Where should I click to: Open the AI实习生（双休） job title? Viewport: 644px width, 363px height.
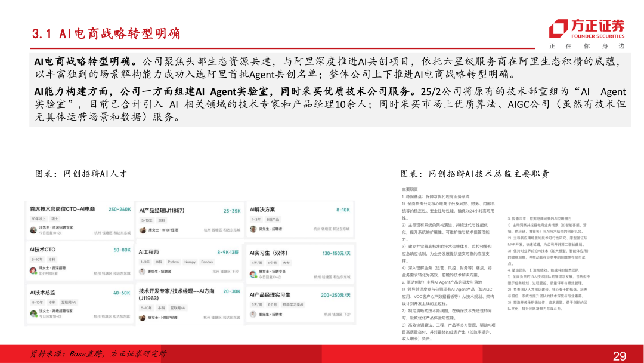tap(268, 253)
